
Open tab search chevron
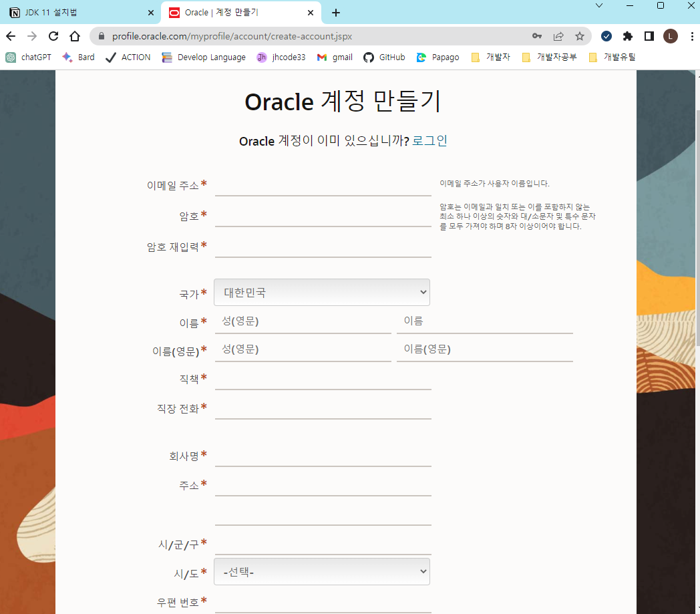[599, 5]
